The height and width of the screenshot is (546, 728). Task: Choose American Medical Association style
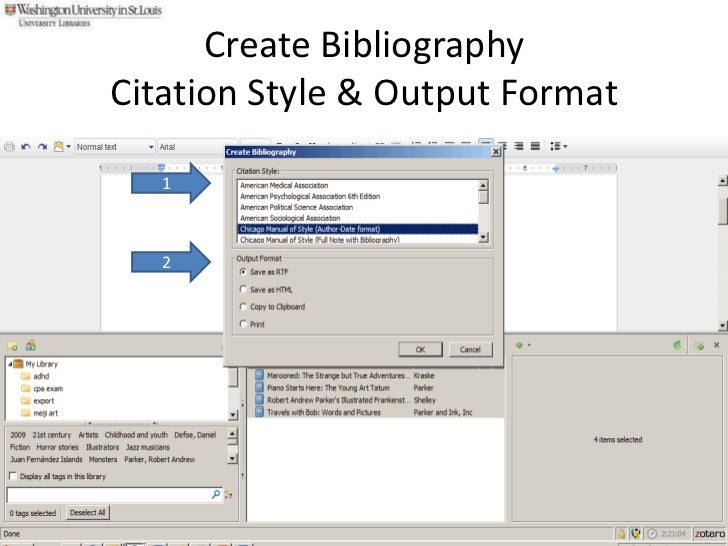[x=358, y=185]
